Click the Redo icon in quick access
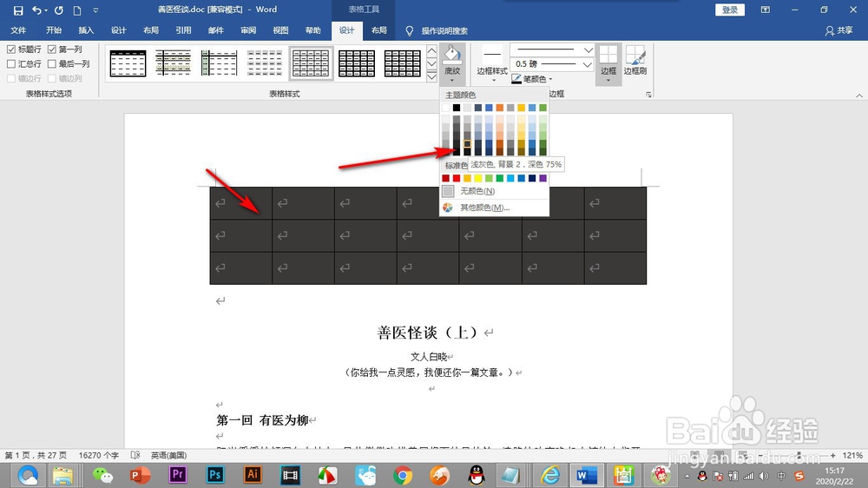 pos(59,10)
